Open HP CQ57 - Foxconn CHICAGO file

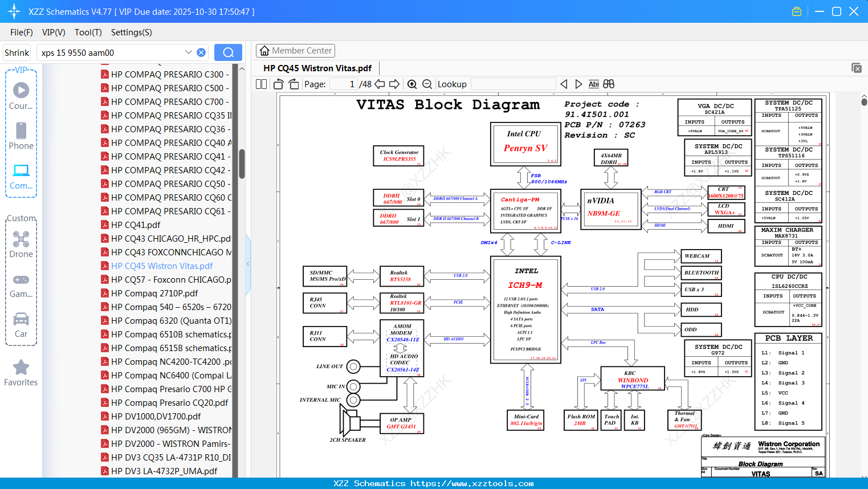coord(166,280)
